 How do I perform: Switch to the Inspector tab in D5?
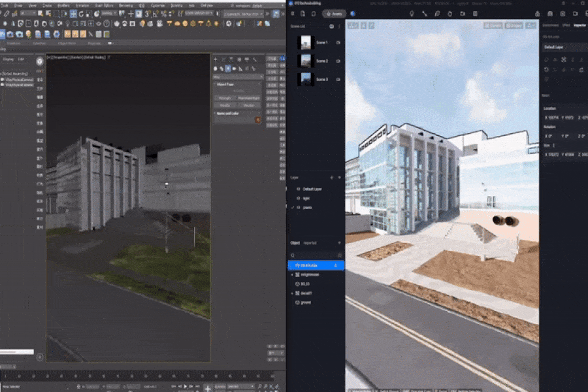pos(580,25)
